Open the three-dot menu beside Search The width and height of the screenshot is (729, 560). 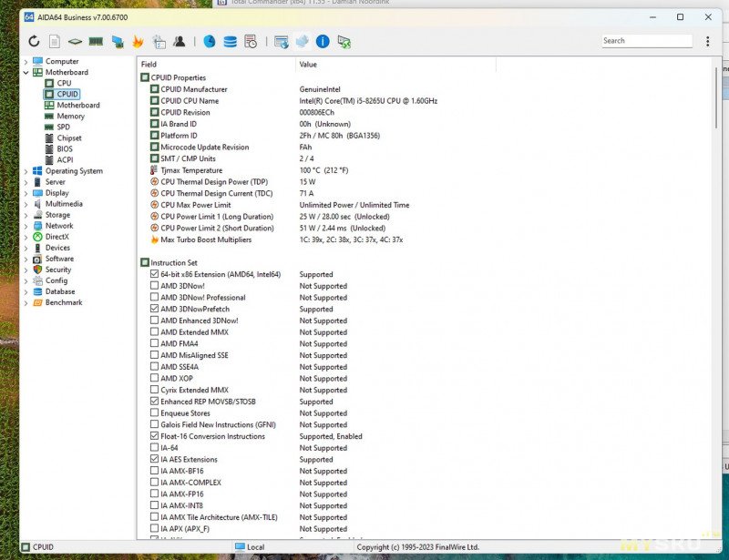(708, 41)
